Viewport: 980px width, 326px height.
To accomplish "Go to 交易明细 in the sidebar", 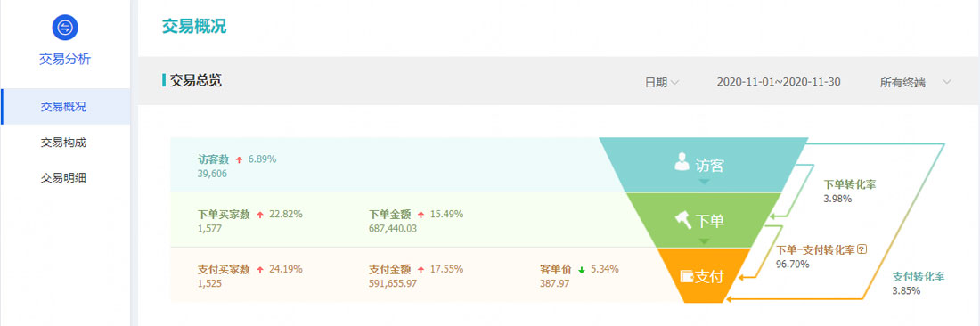I will pyautogui.click(x=64, y=178).
